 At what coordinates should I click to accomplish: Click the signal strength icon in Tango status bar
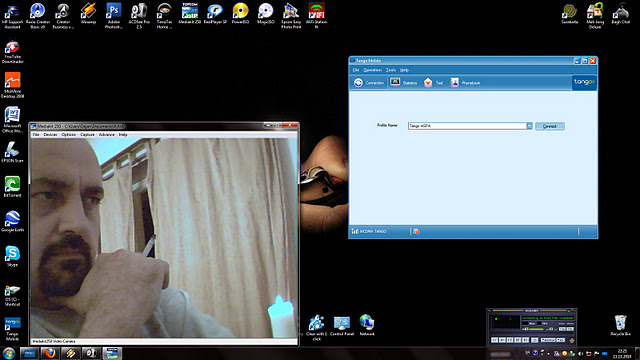pyautogui.click(x=355, y=231)
